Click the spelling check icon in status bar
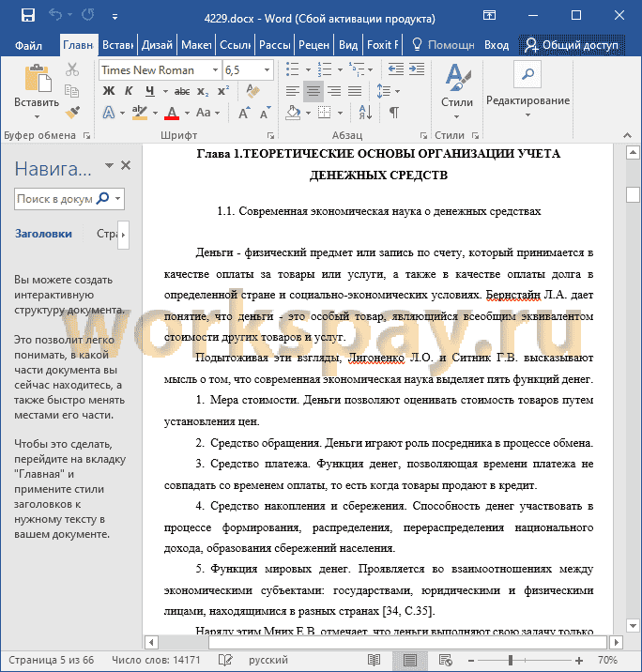Screen dimensions: 642x672 tap(225, 660)
